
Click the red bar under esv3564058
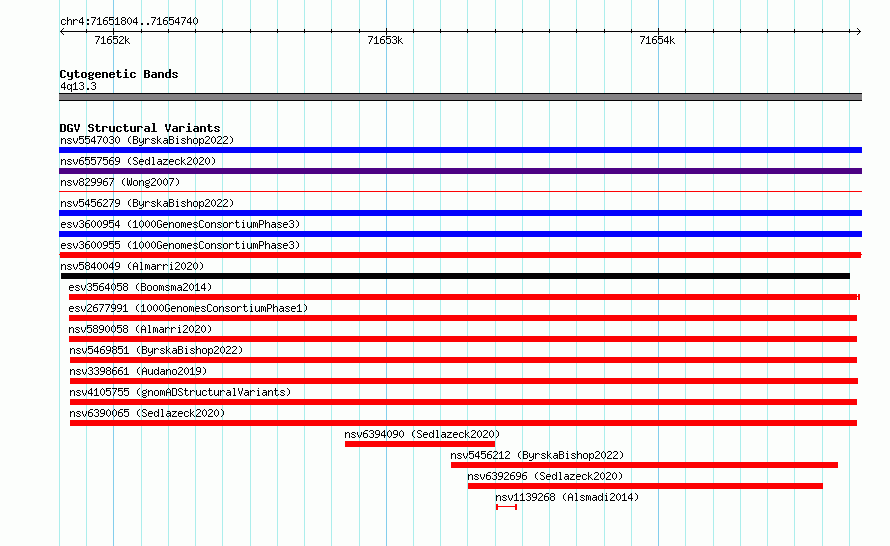(x=464, y=297)
